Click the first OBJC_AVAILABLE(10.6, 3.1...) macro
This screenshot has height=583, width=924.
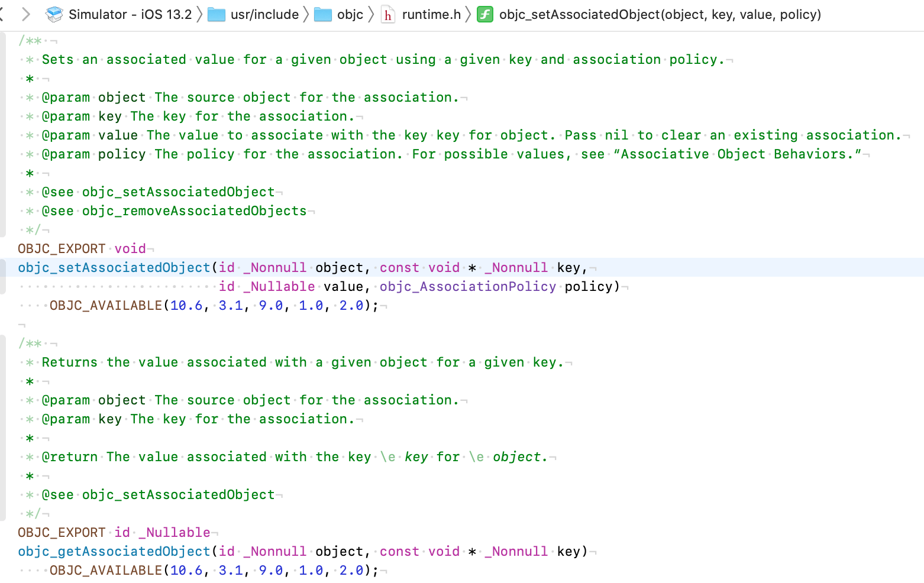click(214, 306)
